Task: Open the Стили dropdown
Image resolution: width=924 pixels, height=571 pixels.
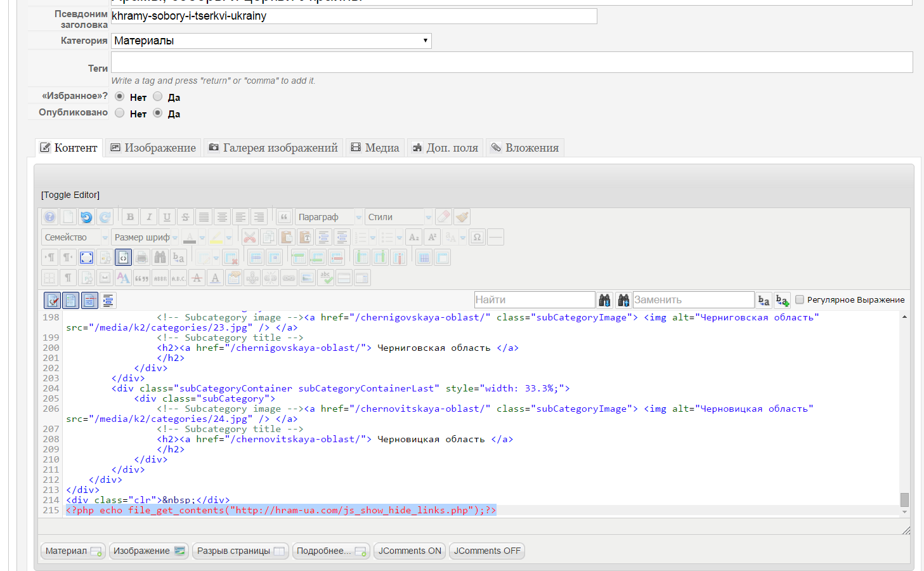Action: point(398,217)
